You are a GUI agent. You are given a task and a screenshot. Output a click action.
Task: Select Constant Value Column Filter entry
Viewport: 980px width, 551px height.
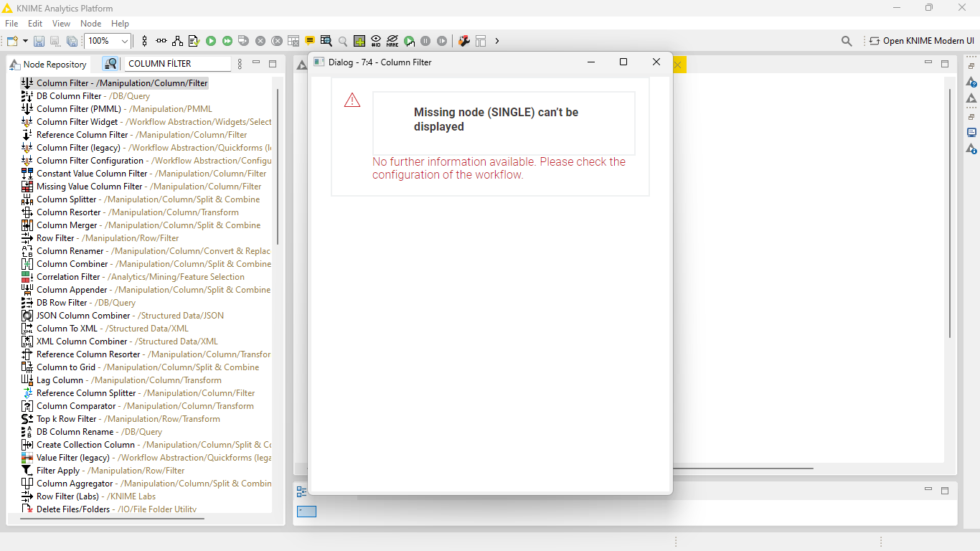(143, 174)
